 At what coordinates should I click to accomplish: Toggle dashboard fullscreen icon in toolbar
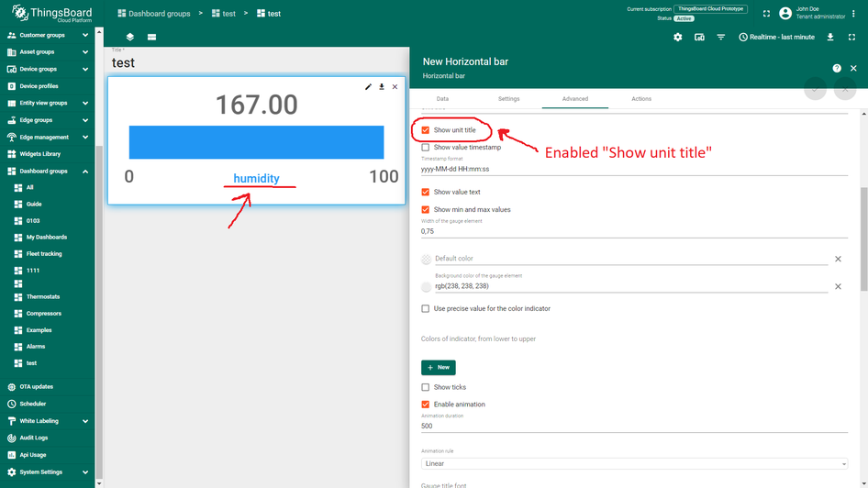tap(852, 37)
